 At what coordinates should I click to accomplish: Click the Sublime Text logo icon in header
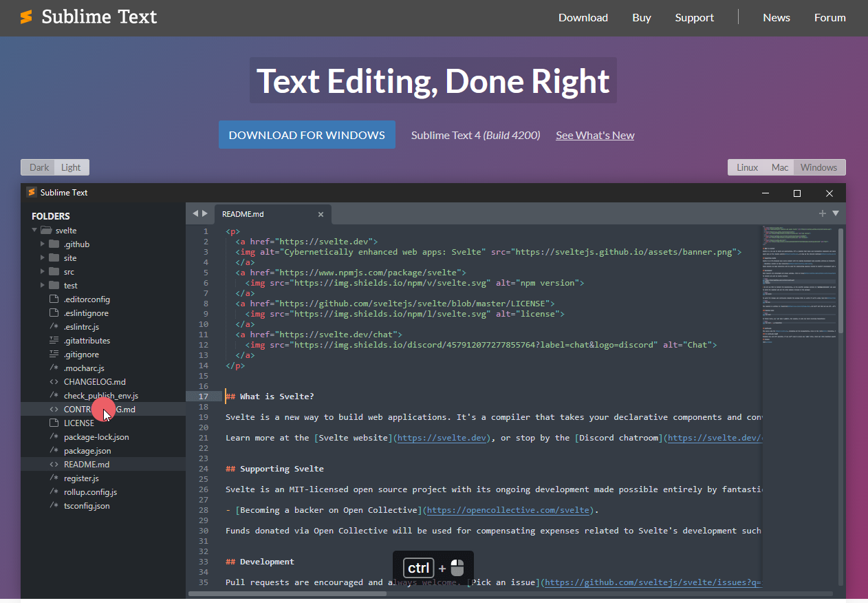26,17
